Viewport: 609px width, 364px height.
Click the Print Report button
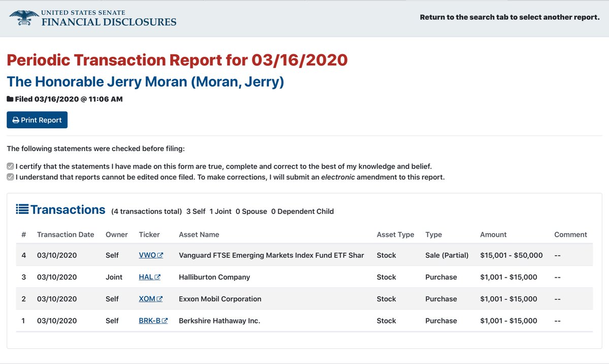(x=37, y=120)
